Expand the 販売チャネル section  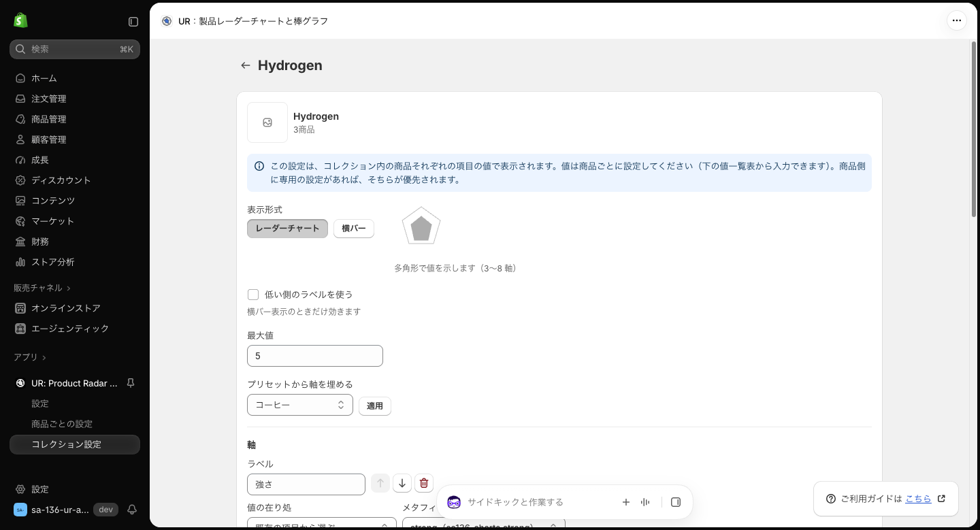coord(42,288)
